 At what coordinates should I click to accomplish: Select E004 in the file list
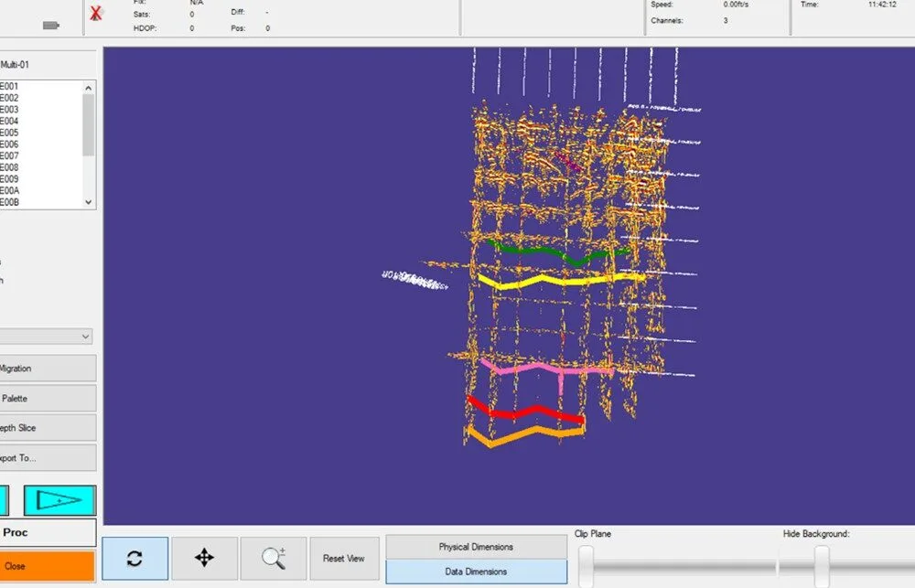[9, 122]
